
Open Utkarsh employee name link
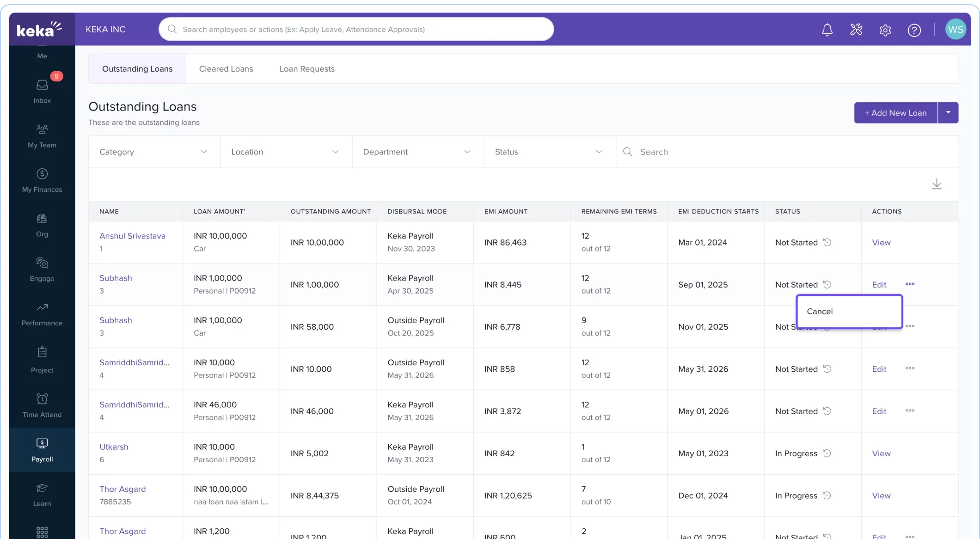point(114,447)
